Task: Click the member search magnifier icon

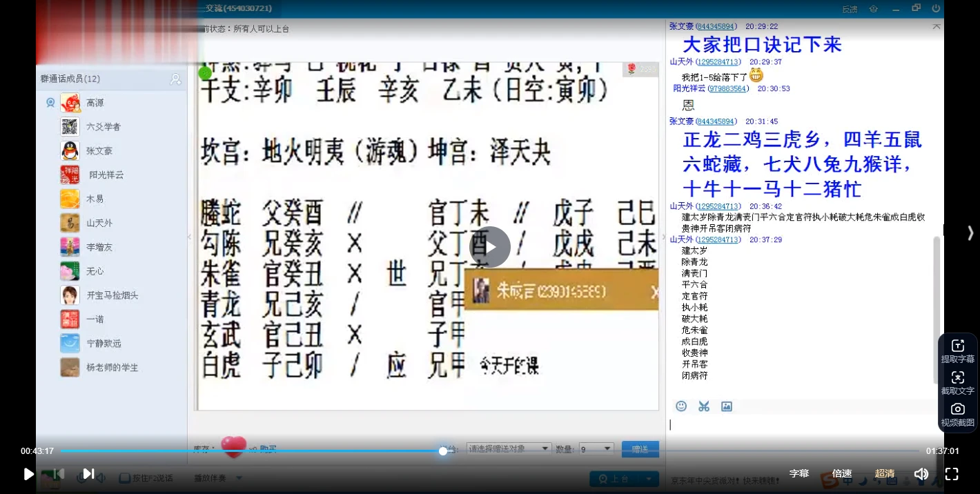Action: 176,79
